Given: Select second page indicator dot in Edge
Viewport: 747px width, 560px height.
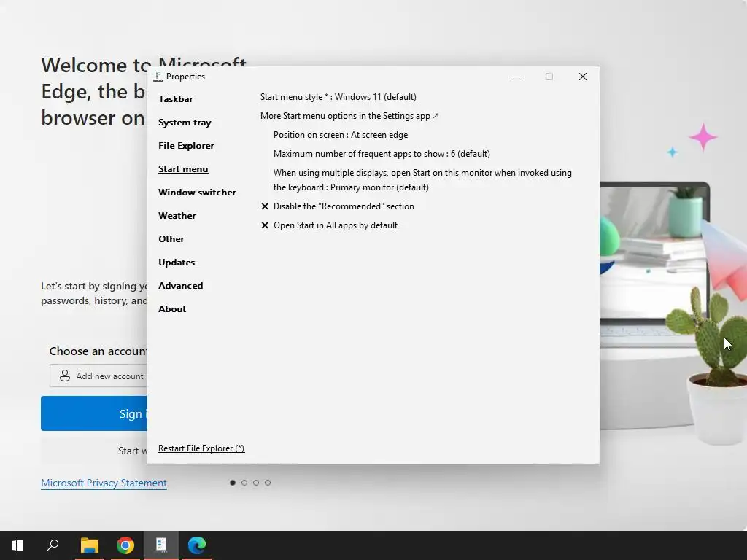Looking at the screenshot, I should pyautogui.click(x=244, y=483).
